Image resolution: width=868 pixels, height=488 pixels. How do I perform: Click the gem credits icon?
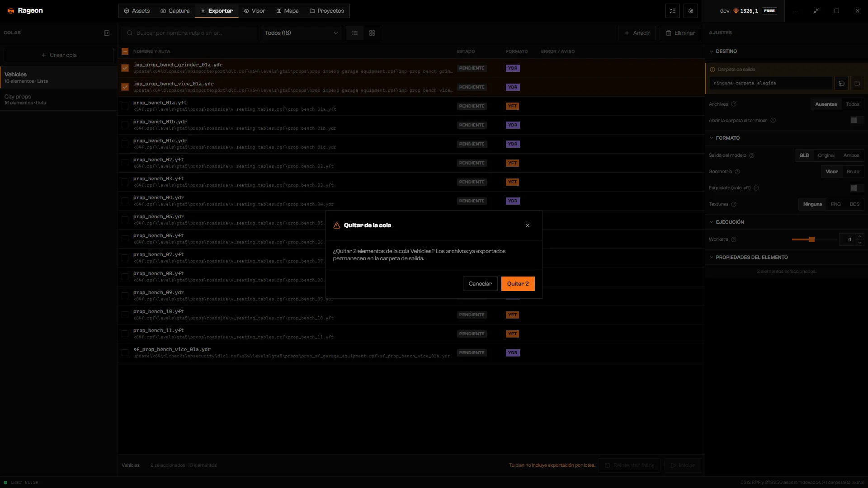pos(736,11)
